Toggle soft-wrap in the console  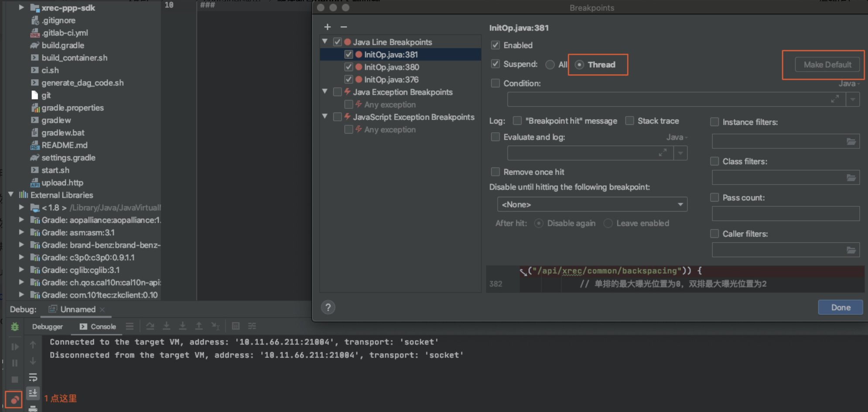click(x=33, y=377)
